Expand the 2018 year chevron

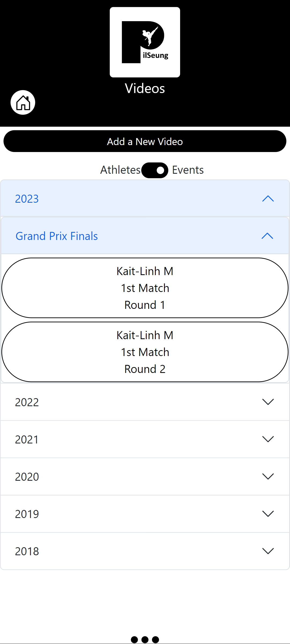[268, 551]
